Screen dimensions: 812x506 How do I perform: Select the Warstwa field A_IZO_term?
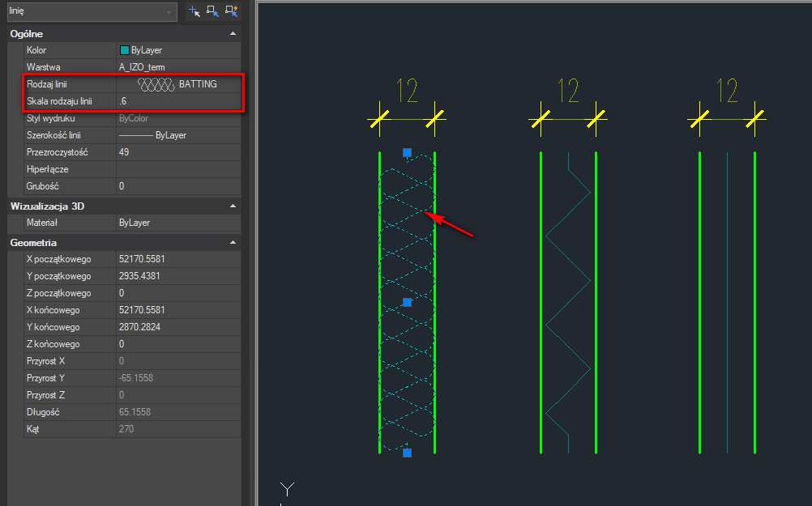point(178,67)
